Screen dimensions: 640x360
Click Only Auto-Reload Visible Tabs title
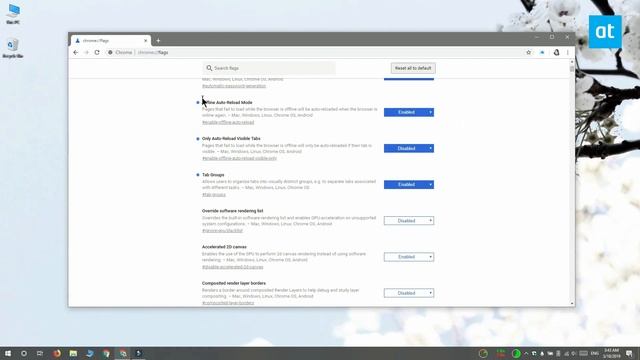click(x=231, y=138)
